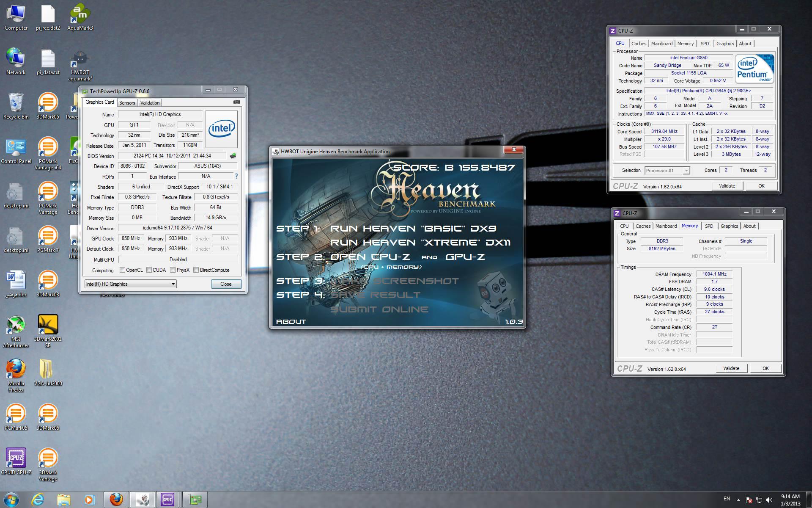Open Graphics tab in bottom CPU-Z window
The height and width of the screenshot is (508, 812).
tap(729, 226)
